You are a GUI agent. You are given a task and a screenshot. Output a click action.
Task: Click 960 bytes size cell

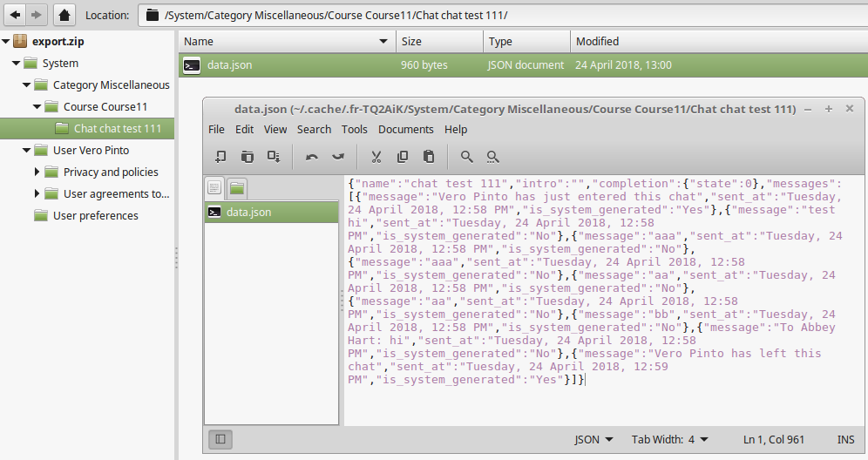coord(424,64)
